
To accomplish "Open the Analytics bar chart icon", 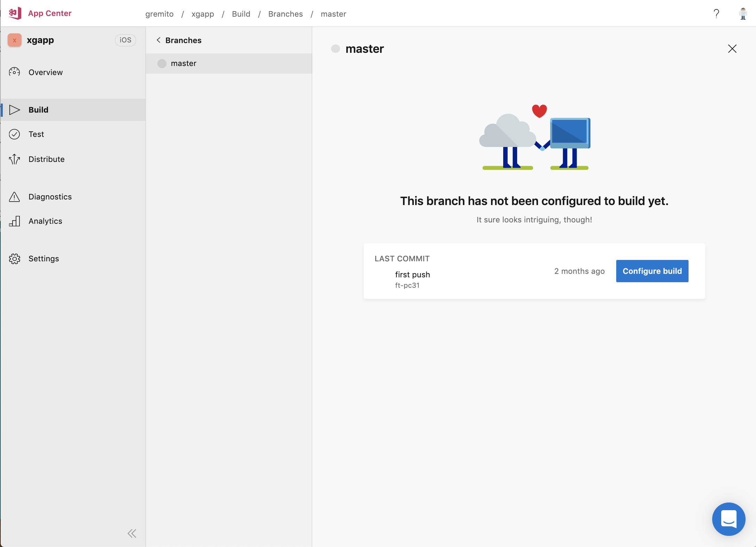I will [x=14, y=221].
